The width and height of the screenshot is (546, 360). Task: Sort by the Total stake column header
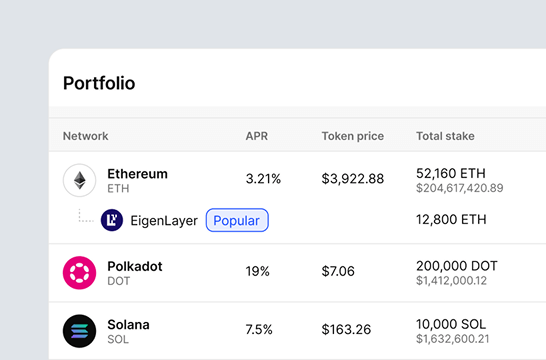445,136
